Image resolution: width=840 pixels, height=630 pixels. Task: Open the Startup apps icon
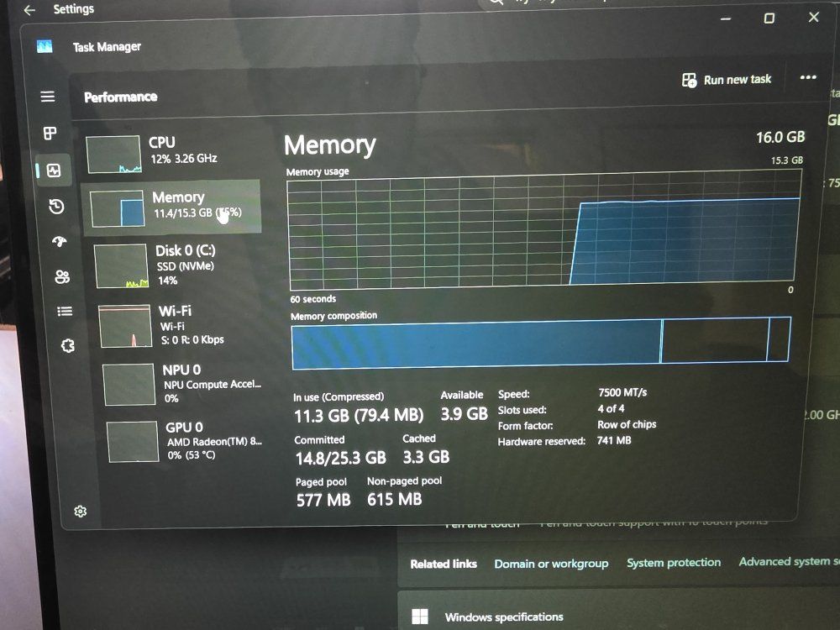click(59, 242)
